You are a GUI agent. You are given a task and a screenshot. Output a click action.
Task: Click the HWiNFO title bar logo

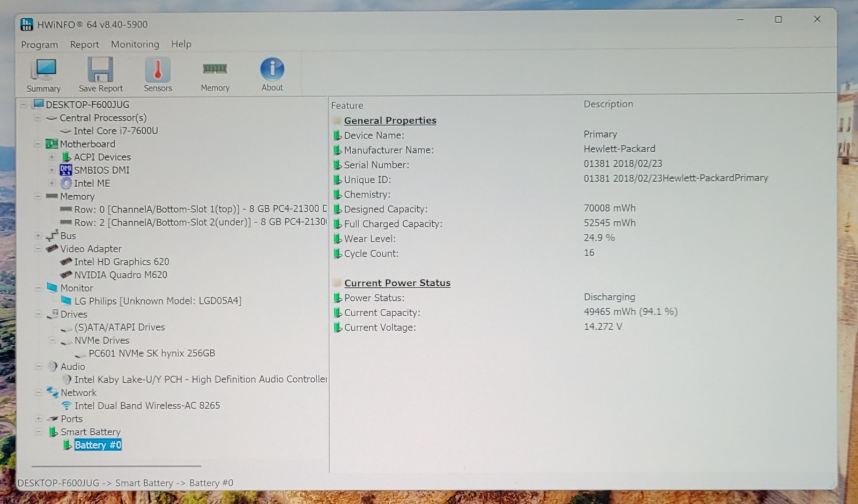[x=27, y=24]
